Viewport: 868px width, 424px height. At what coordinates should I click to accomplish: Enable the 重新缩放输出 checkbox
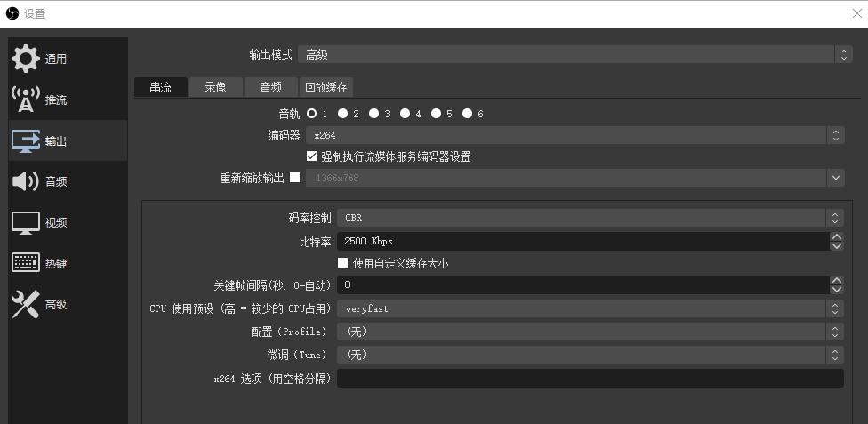pyautogui.click(x=295, y=178)
